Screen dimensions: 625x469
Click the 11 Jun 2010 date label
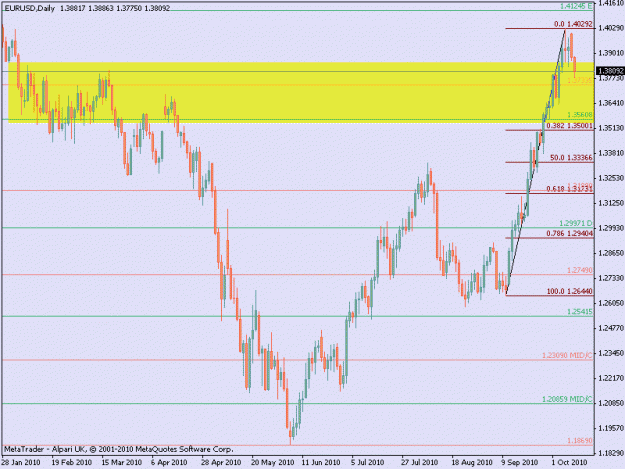[320, 462]
